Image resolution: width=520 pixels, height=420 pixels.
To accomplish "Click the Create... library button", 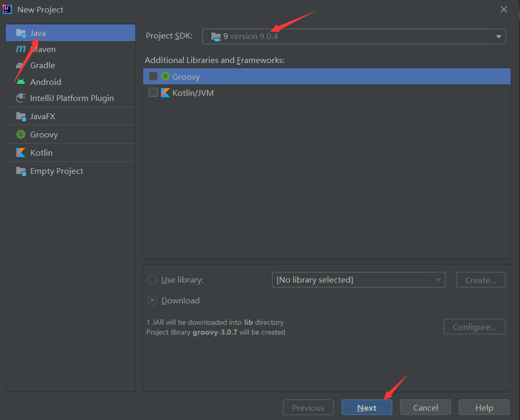I will [x=480, y=280].
